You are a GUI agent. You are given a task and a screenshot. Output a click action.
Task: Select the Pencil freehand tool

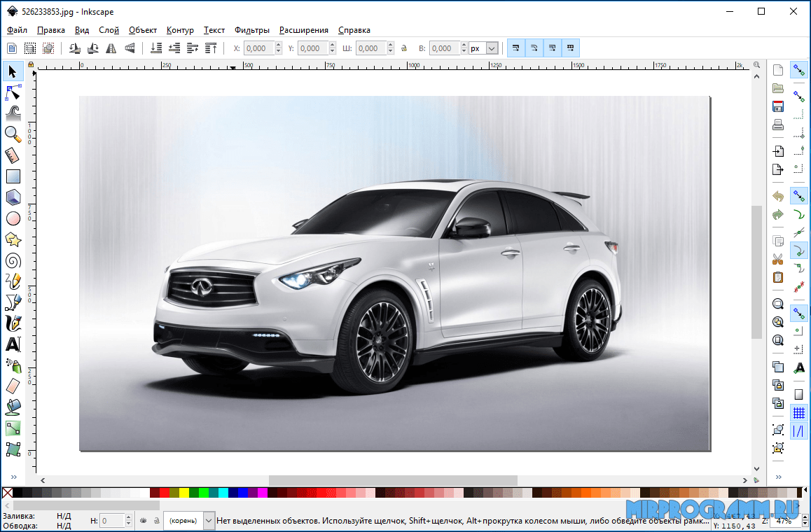(x=13, y=282)
